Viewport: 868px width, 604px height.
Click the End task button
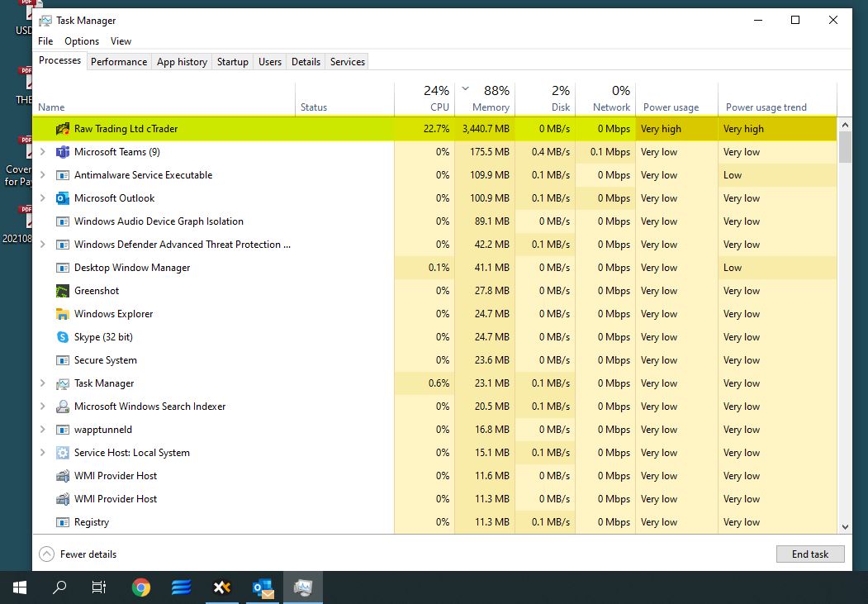point(810,554)
